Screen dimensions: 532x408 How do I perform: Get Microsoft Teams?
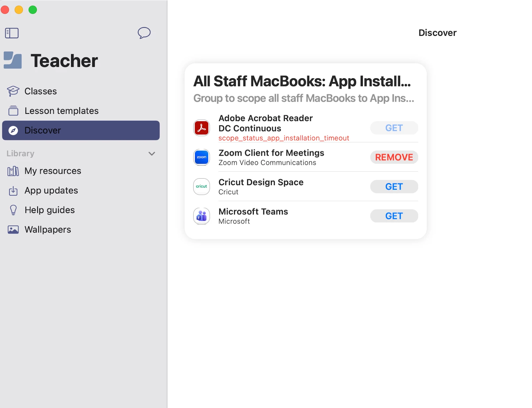point(394,216)
